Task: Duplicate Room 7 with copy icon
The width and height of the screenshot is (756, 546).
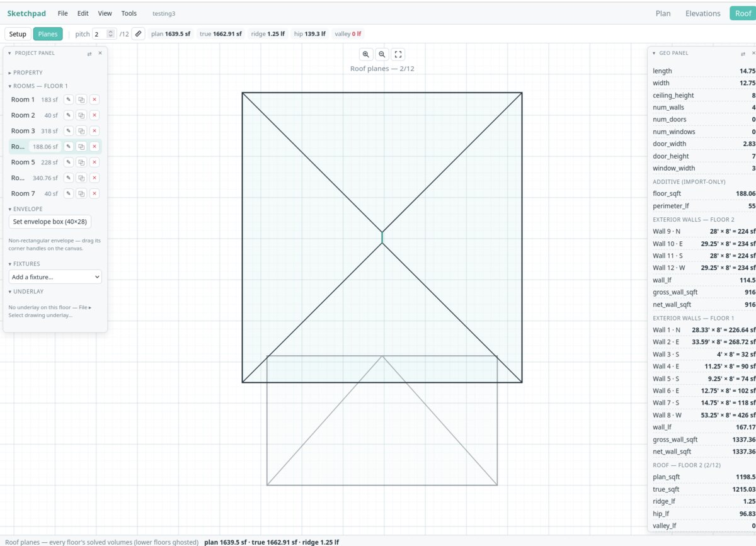Action: [81, 193]
